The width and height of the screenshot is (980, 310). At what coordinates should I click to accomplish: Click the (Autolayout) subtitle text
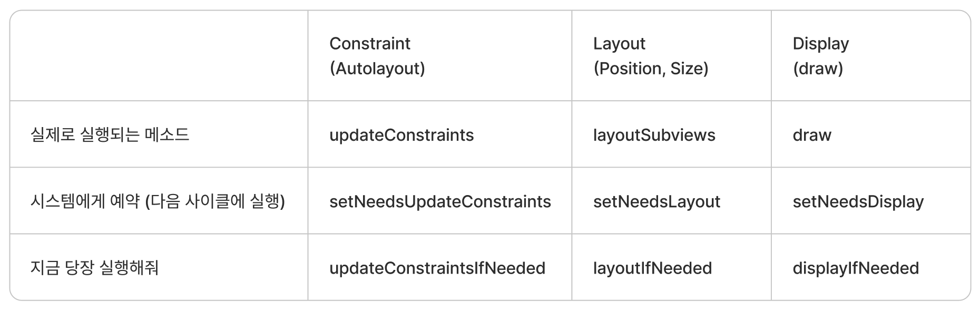377,69
